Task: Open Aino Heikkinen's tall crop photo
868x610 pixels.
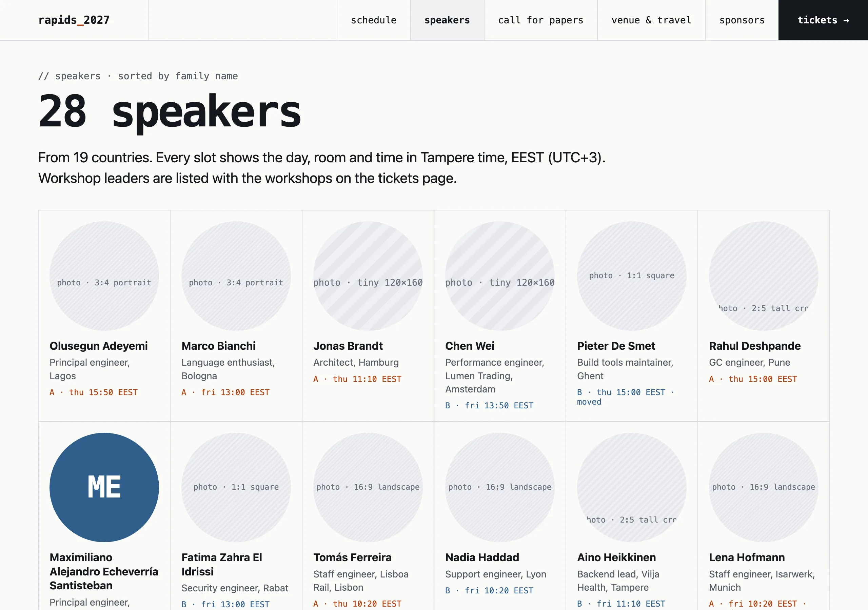Action: tap(632, 487)
